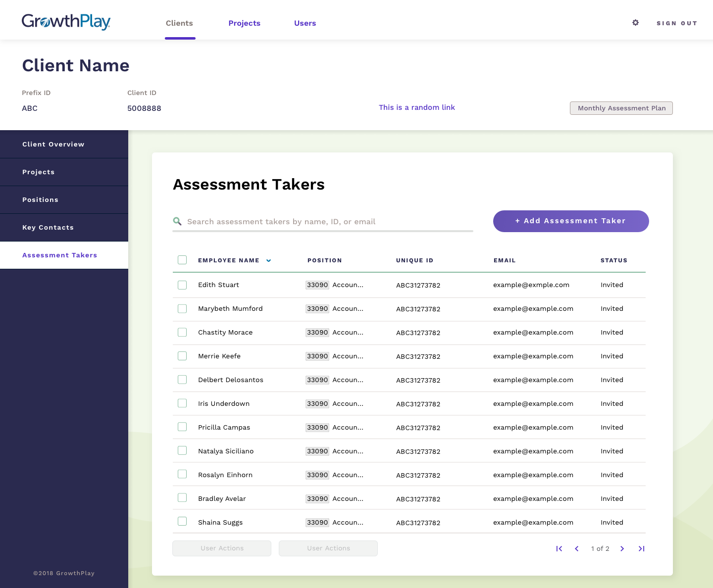
Task: Click Iris Underdown name cell
Action: point(224,404)
